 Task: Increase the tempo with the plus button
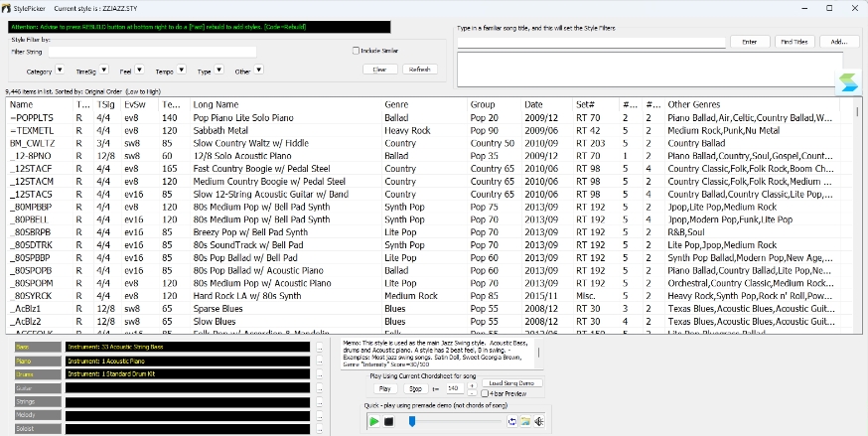pyautogui.click(x=471, y=385)
